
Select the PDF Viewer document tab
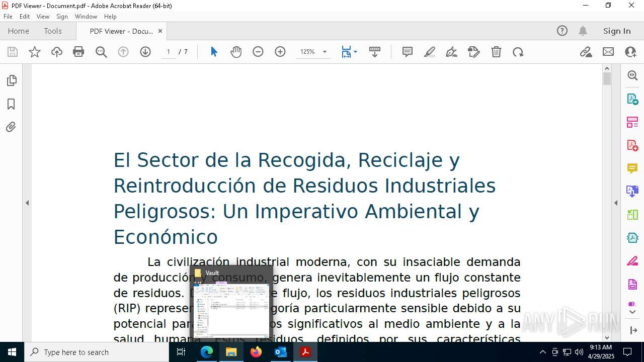(121, 31)
